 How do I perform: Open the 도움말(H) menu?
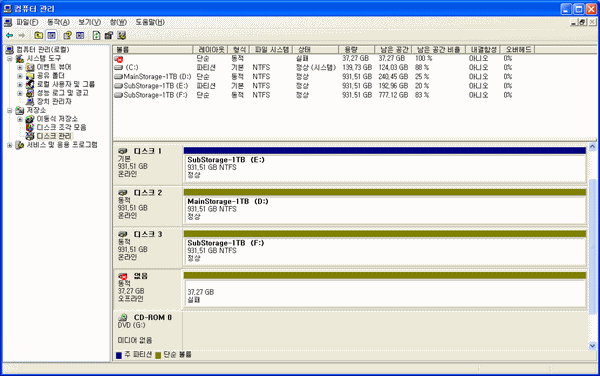tap(150, 22)
